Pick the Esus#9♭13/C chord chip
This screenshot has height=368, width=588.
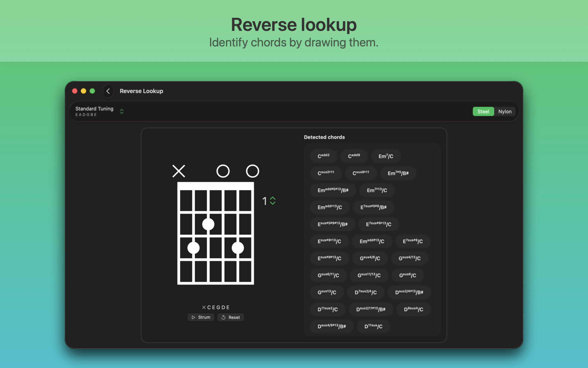329,241
